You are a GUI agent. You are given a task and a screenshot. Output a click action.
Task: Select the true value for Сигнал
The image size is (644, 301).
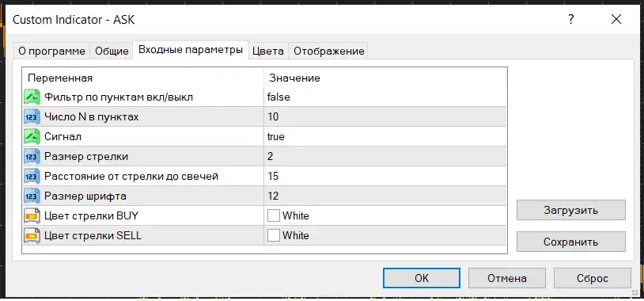(x=275, y=136)
